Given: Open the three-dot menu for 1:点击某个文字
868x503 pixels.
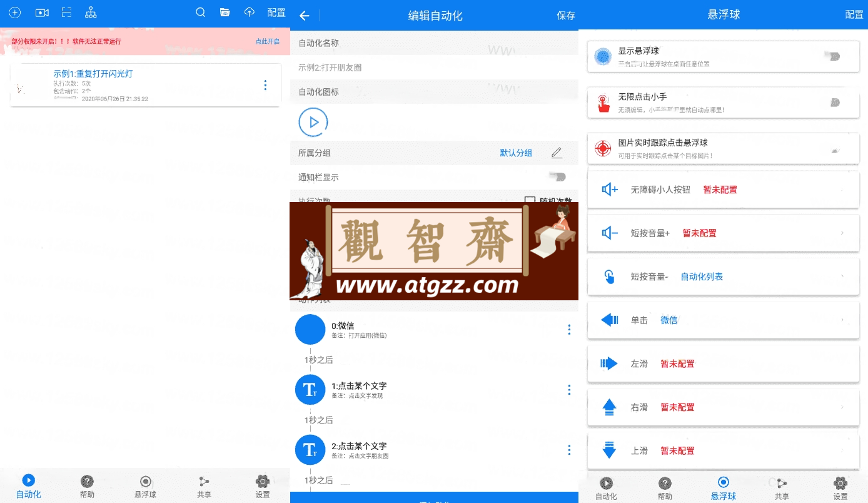Looking at the screenshot, I should pos(569,390).
